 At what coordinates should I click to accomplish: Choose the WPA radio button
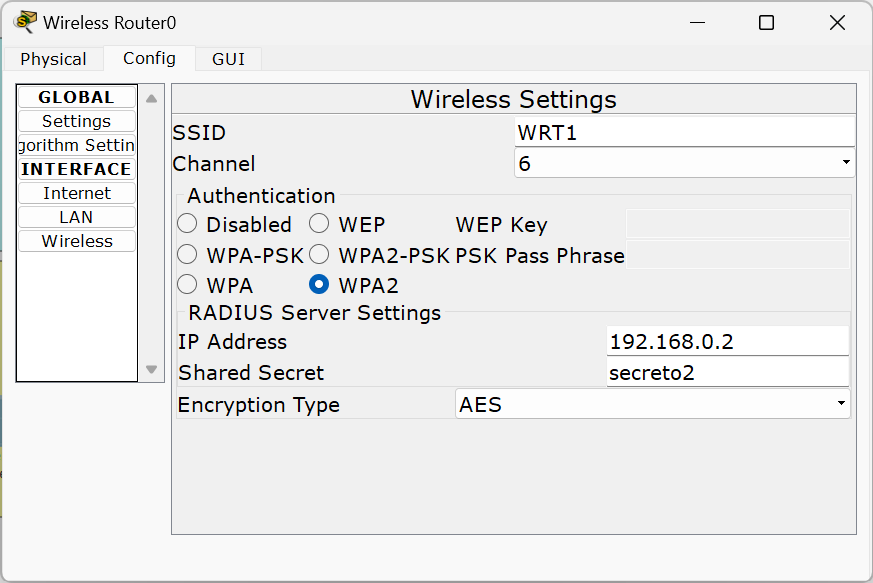[x=187, y=285]
